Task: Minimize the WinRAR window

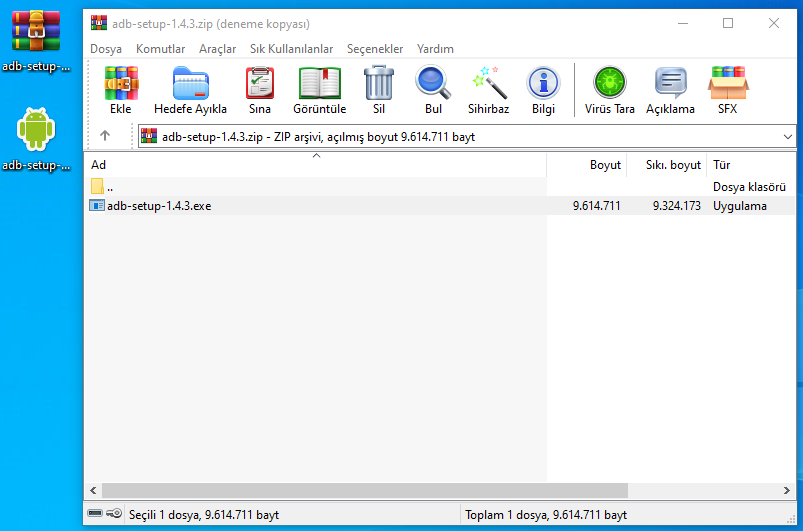Action: coord(683,24)
